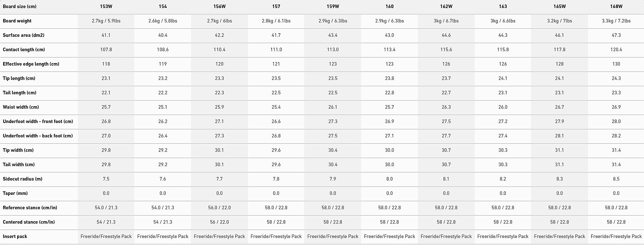This screenshot has height=245, width=644.
Task: Select sidecut radius value for 165W
Action: [560, 179]
